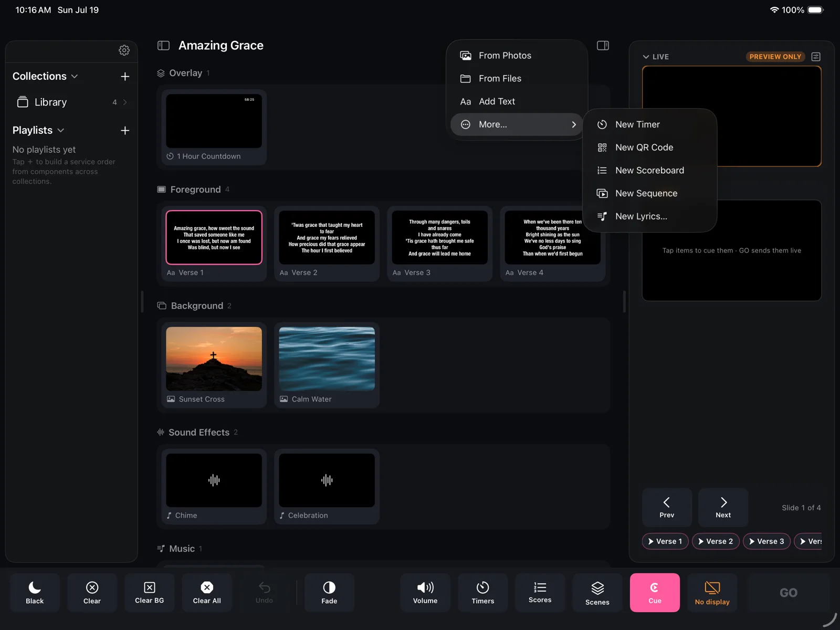Screen dimensions: 840x630
Task: Click the 10:16 AM clock
Action: tap(33, 10)
